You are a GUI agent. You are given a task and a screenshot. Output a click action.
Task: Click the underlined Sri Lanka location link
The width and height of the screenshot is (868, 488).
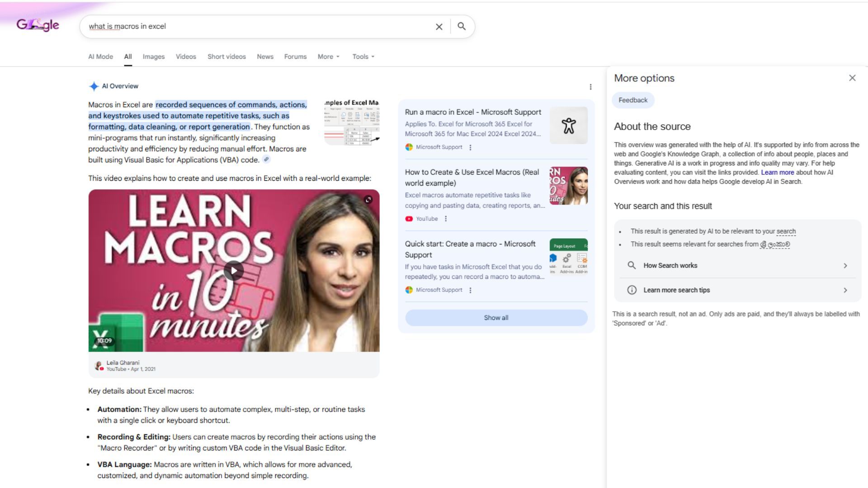click(x=775, y=244)
